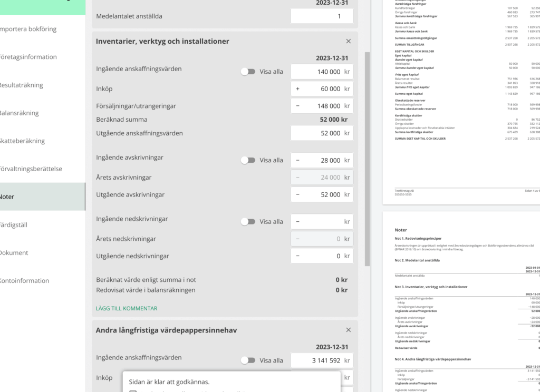Close the Andra långfristiga värdepappersinnehav note
Viewport: 540px width, 392px height.
348,330
